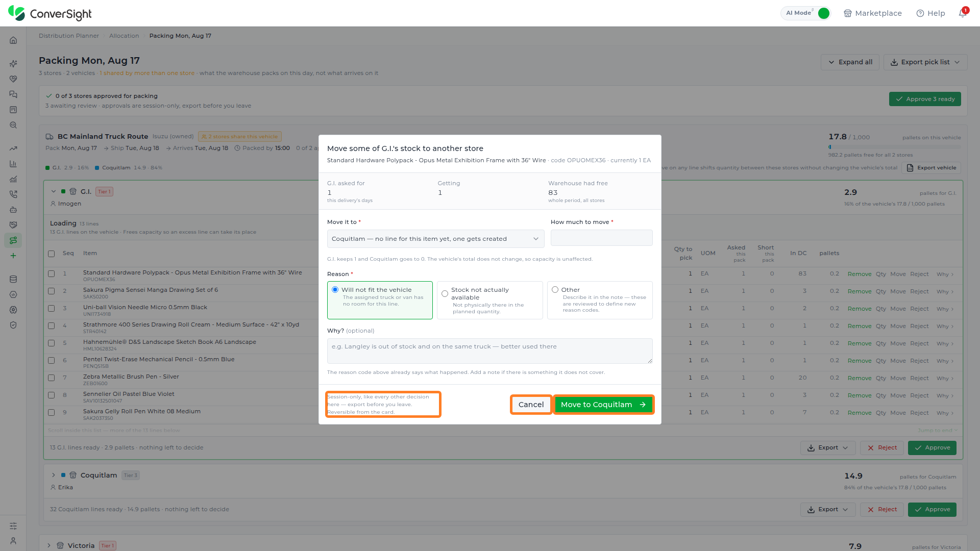Expand the Coquitlam store section
Screen dimensions: 980x551
[53, 475]
